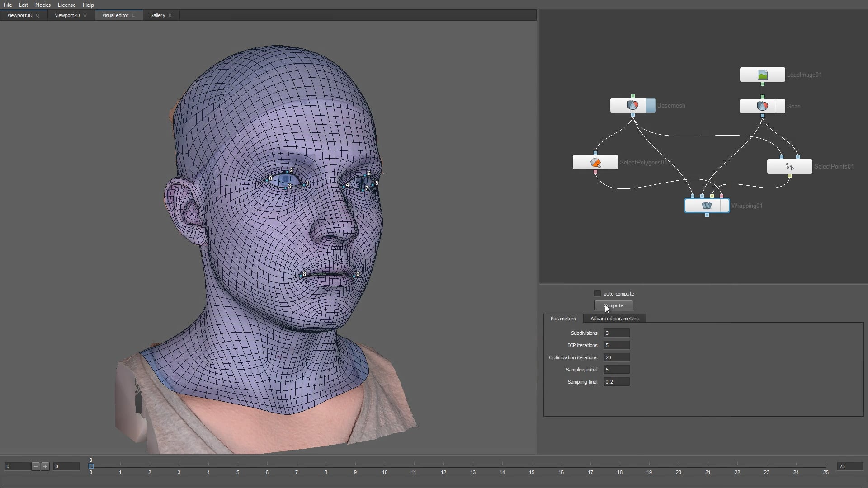Click the plus button near the timeline
This screenshot has height=488, width=868.
click(x=45, y=466)
